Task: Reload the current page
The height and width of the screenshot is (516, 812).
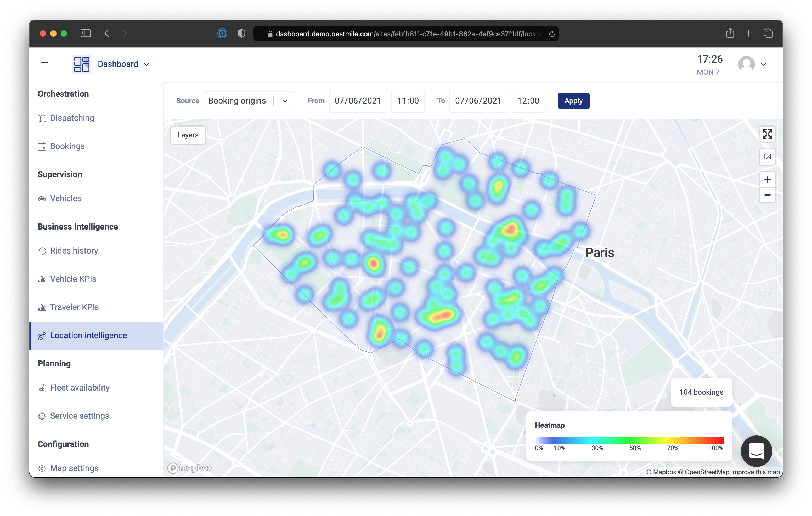Action: click(552, 34)
